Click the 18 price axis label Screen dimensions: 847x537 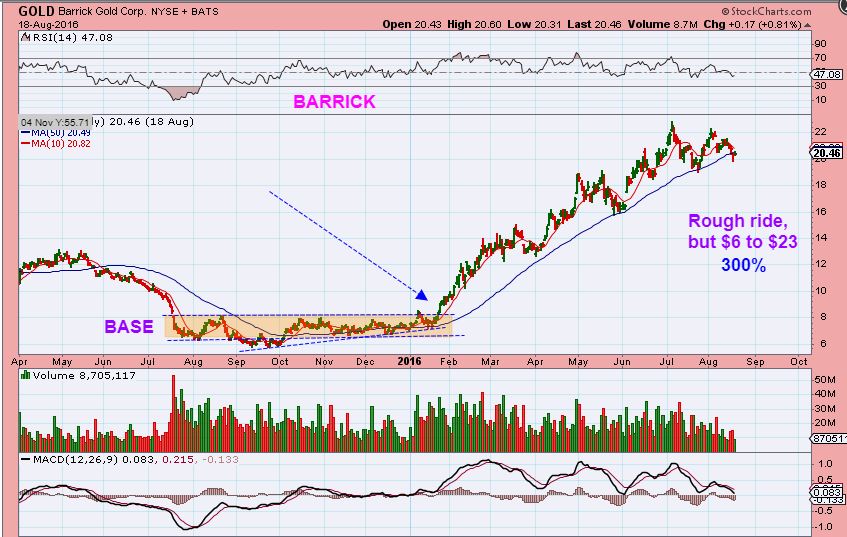coord(821,185)
